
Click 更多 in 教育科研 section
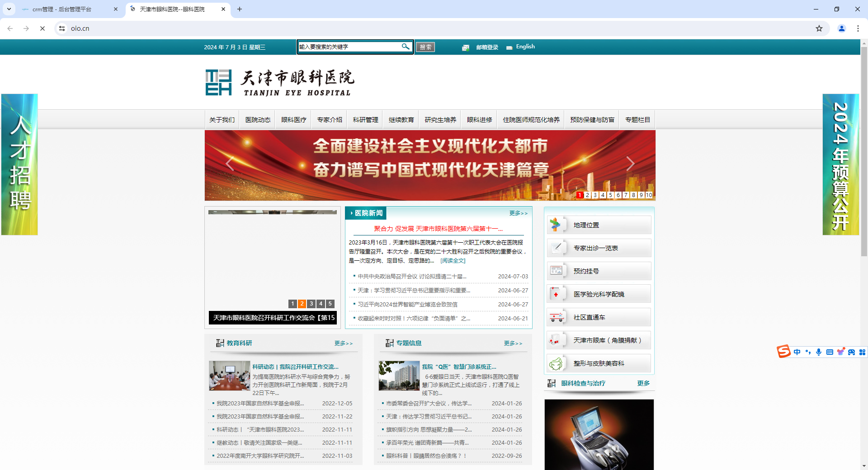[343, 343]
